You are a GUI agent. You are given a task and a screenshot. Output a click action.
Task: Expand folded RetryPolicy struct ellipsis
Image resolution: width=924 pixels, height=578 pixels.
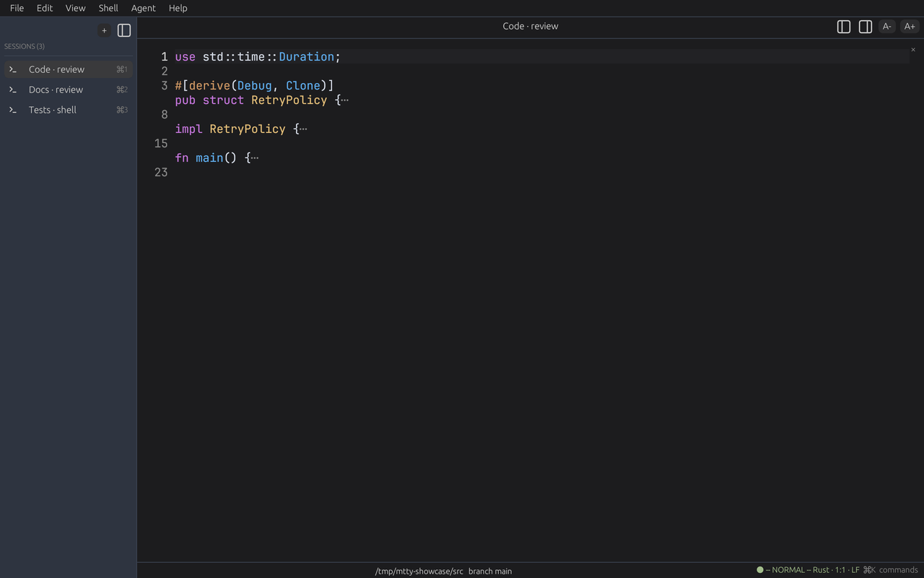[x=344, y=100]
